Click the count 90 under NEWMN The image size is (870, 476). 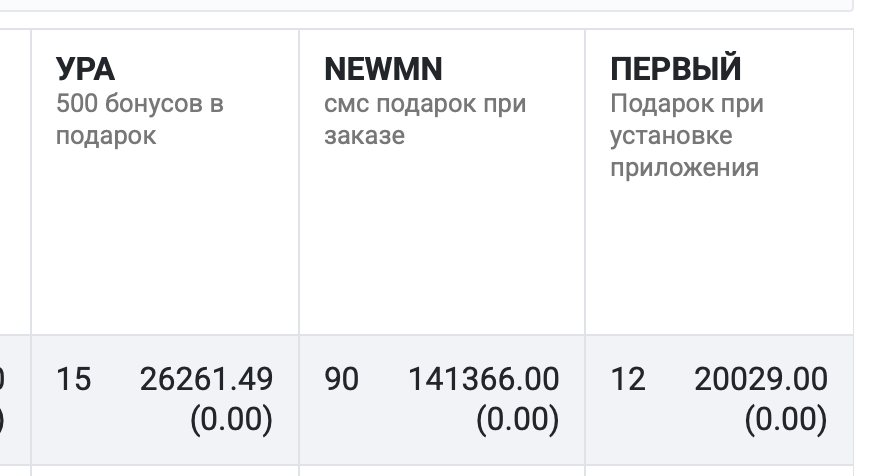click(x=341, y=379)
